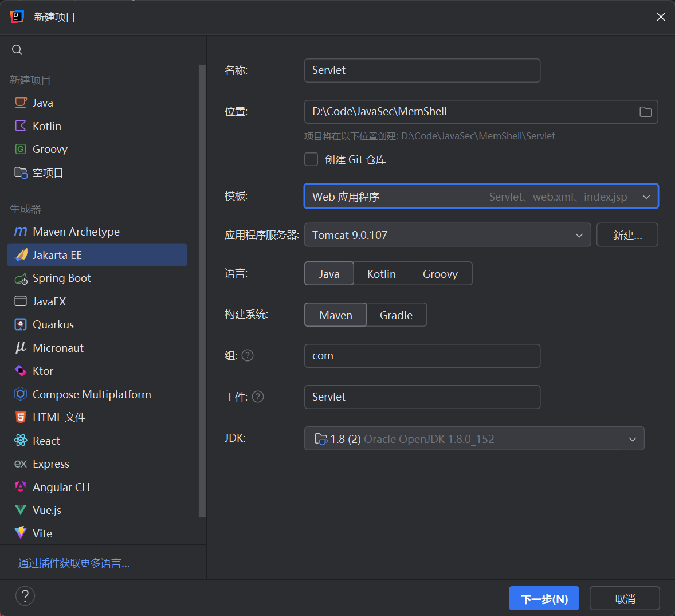Click the 名称 input field containing Servlet
This screenshot has height=616, width=675.
[422, 70]
